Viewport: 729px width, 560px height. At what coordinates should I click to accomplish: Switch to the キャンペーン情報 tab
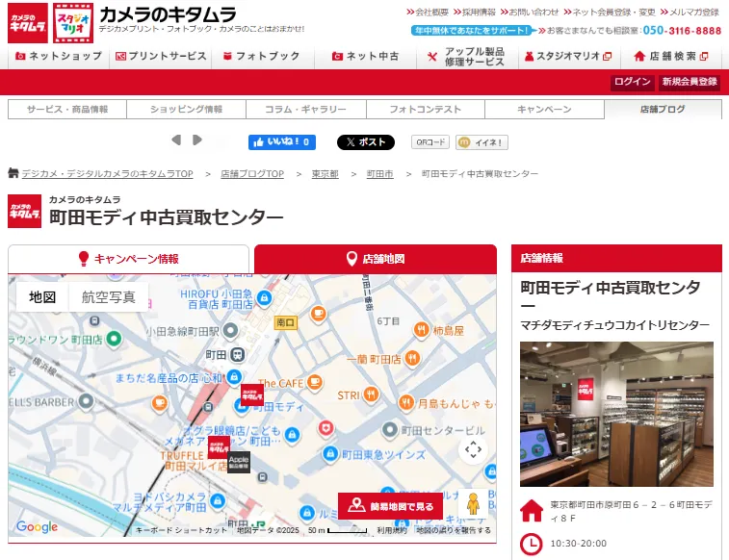point(129,259)
